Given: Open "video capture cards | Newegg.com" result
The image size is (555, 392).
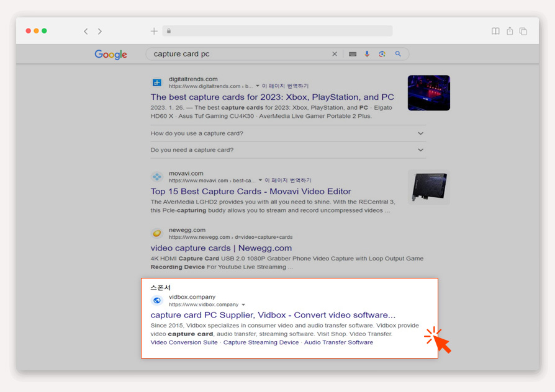Looking at the screenshot, I should coord(221,248).
